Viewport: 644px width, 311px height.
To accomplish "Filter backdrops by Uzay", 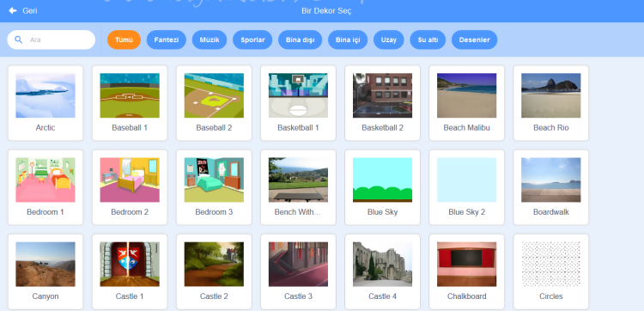I will (388, 40).
